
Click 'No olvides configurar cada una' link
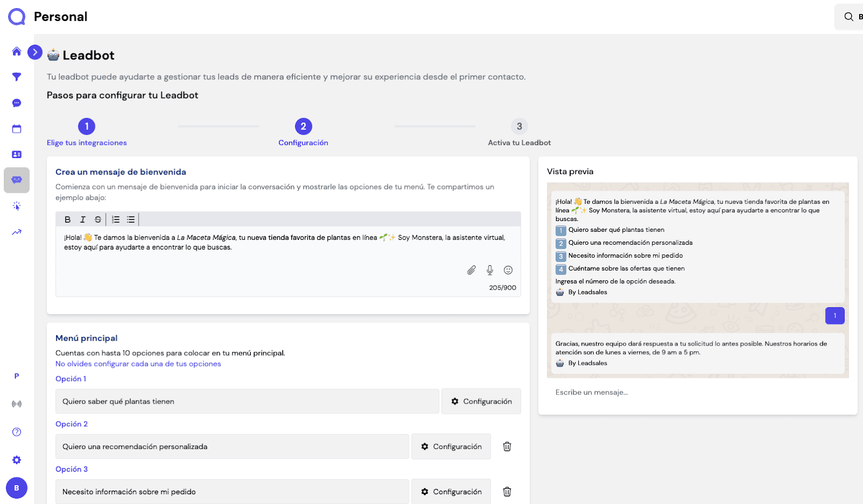click(x=138, y=364)
